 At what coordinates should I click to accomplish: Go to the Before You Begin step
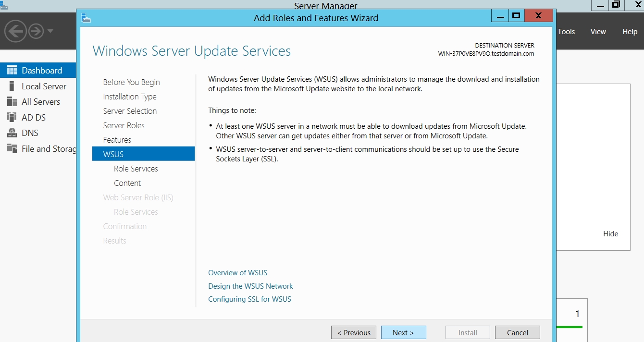tap(131, 82)
